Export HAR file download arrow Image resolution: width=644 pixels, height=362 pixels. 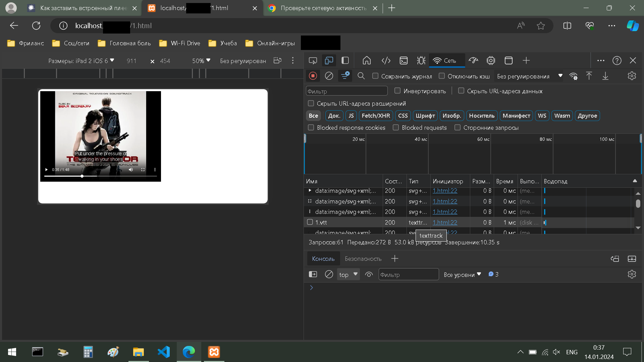pos(605,76)
